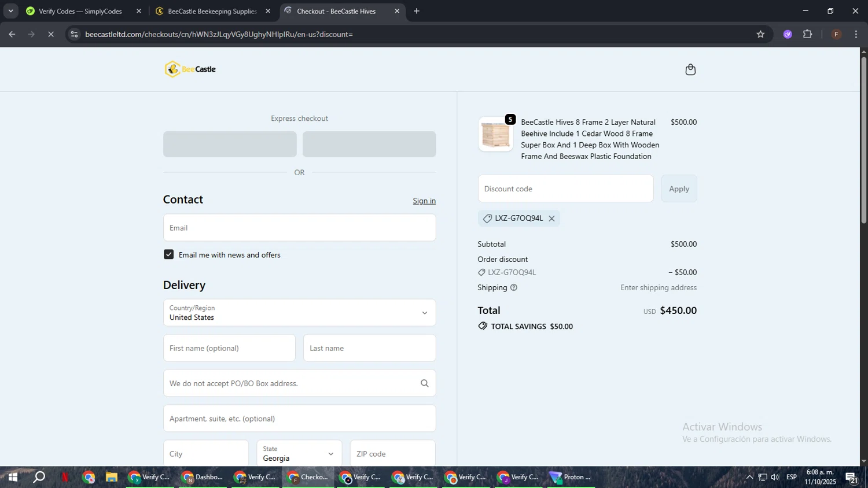Close the Checkout - BeeCastle Hives tab
The image size is (868, 488).
coord(397,11)
